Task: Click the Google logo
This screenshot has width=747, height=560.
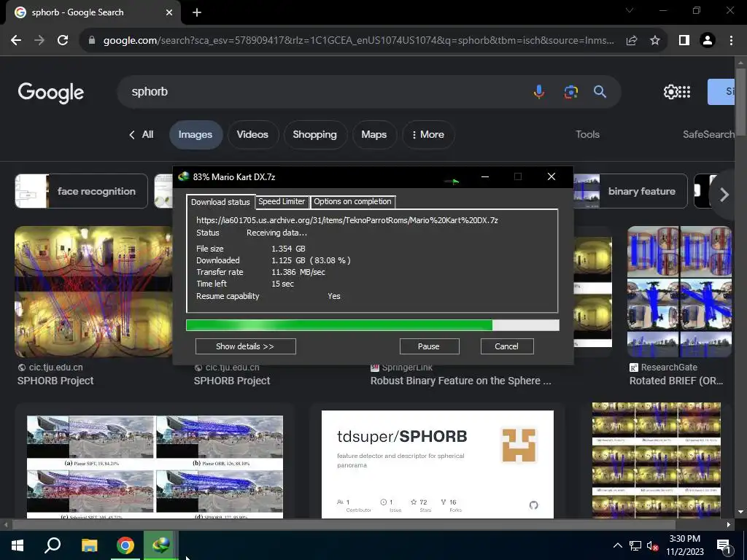Action: click(51, 93)
